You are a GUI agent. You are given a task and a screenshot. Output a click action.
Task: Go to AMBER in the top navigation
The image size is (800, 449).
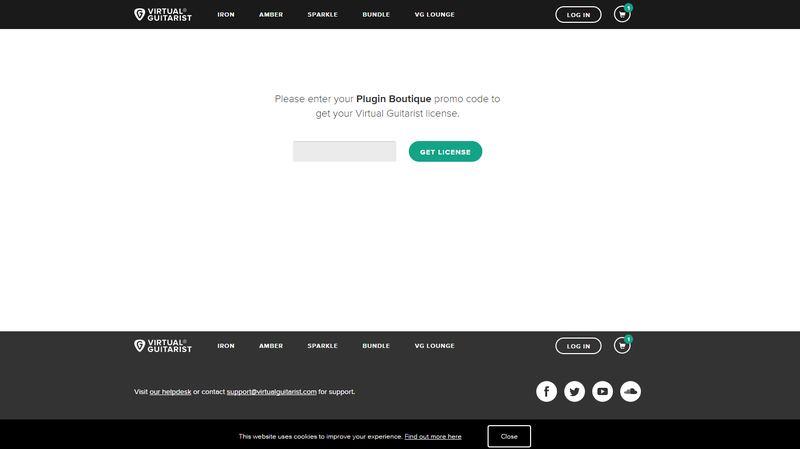(x=271, y=14)
